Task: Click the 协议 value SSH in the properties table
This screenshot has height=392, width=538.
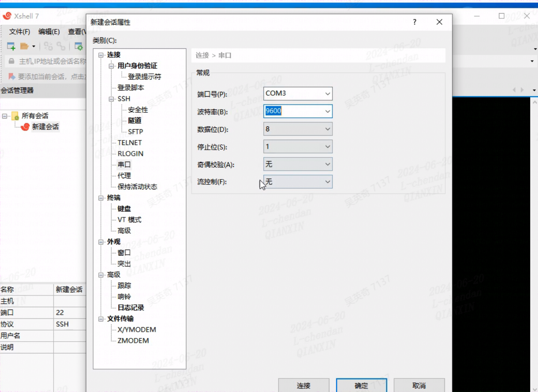Action: pos(70,324)
